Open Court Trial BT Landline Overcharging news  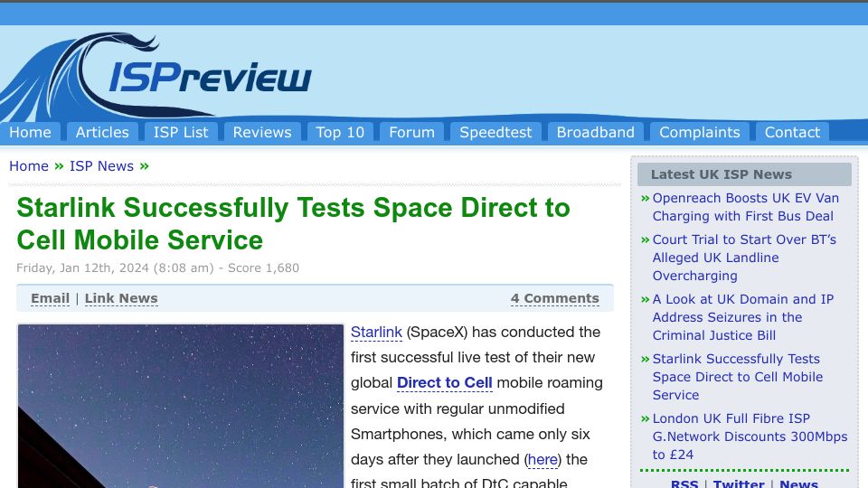tap(744, 258)
